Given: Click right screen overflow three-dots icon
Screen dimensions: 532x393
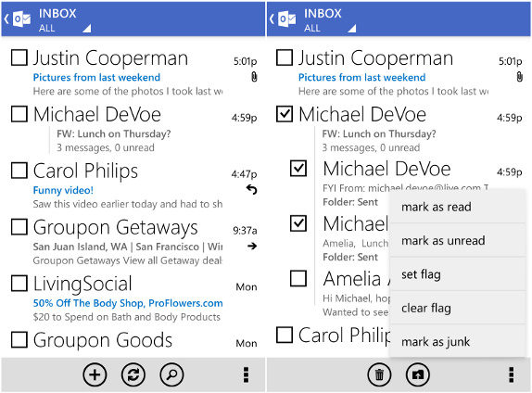Looking at the screenshot, I should (x=512, y=375).
